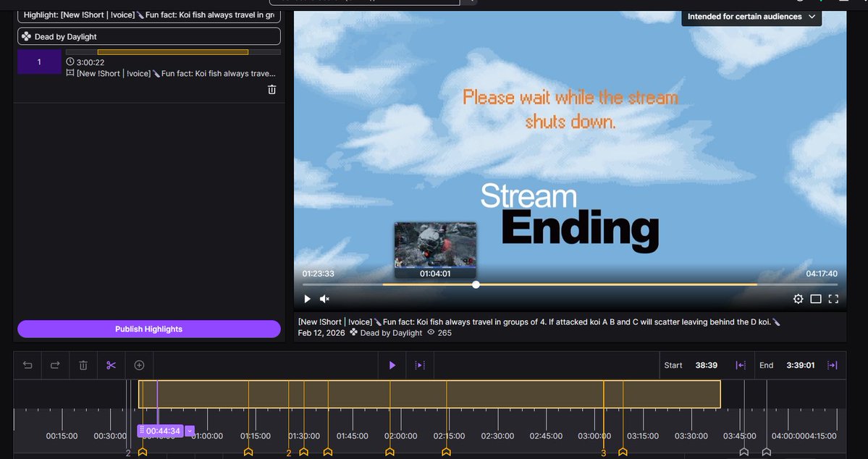868x459 pixels.
Task: Set the segment end point with the End marker button
Action: coord(833,365)
